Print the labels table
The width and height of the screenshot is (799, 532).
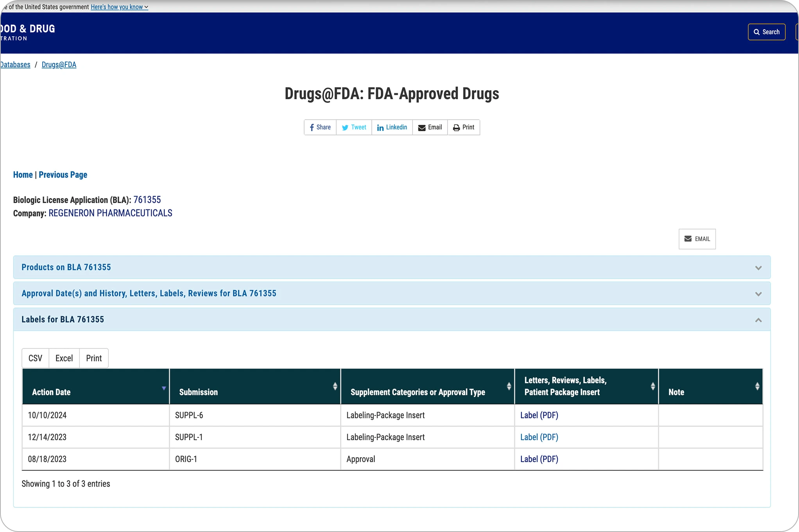[x=94, y=358]
